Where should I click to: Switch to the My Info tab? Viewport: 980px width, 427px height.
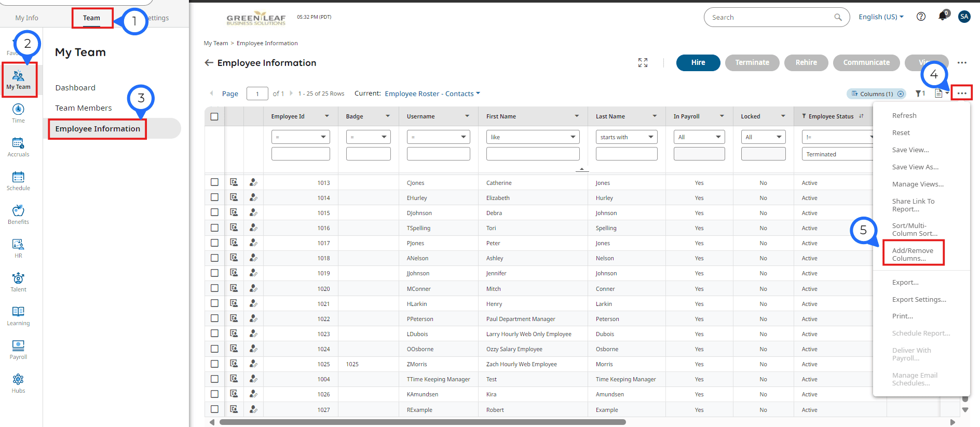(x=26, y=18)
